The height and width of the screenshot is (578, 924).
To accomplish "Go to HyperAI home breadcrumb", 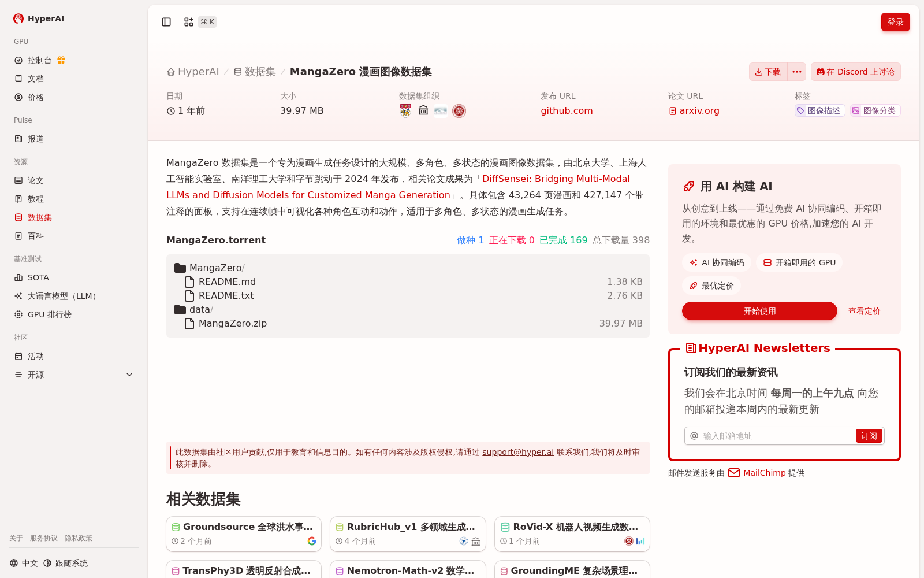I will point(193,72).
